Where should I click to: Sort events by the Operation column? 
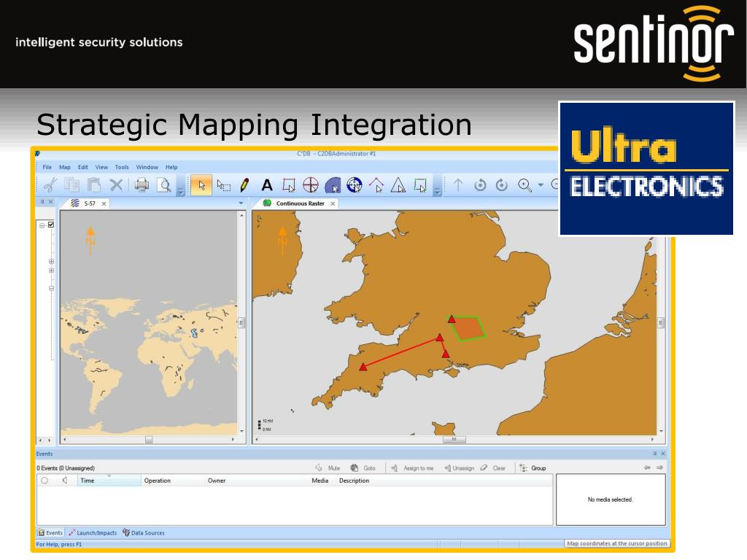(x=173, y=481)
